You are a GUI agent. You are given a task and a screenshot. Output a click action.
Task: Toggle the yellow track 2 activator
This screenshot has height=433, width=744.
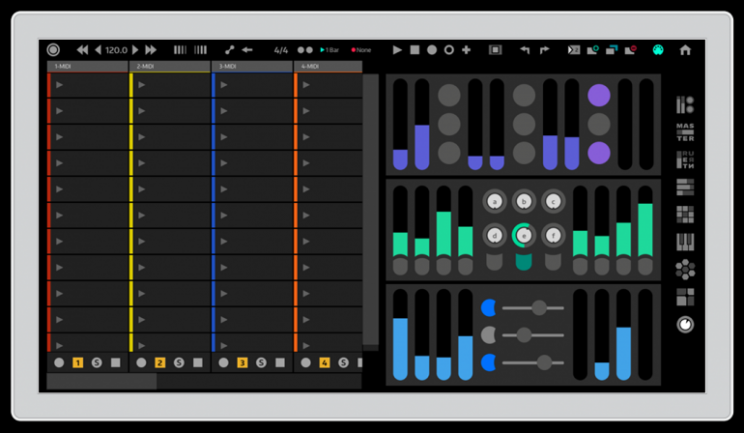[x=160, y=363]
